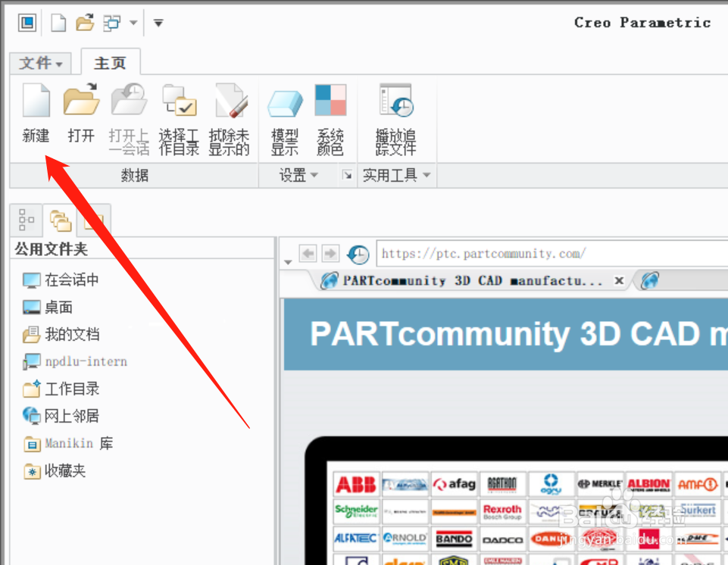Click the ABB logo thumbnail
This screenshot has width=728, height=565.
click(x=356, y=484)
